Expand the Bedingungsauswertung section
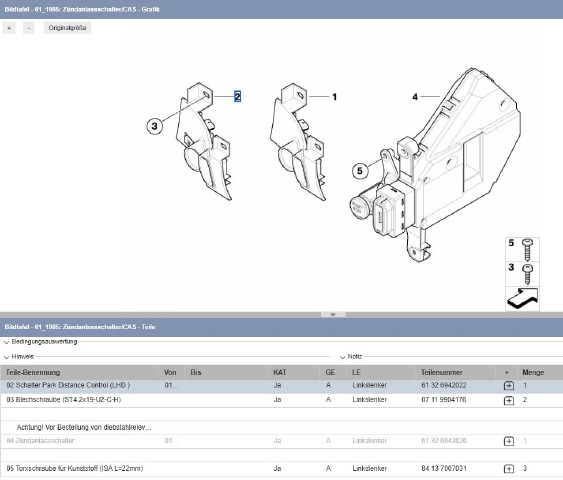563x480 pixels. point(6,342)
